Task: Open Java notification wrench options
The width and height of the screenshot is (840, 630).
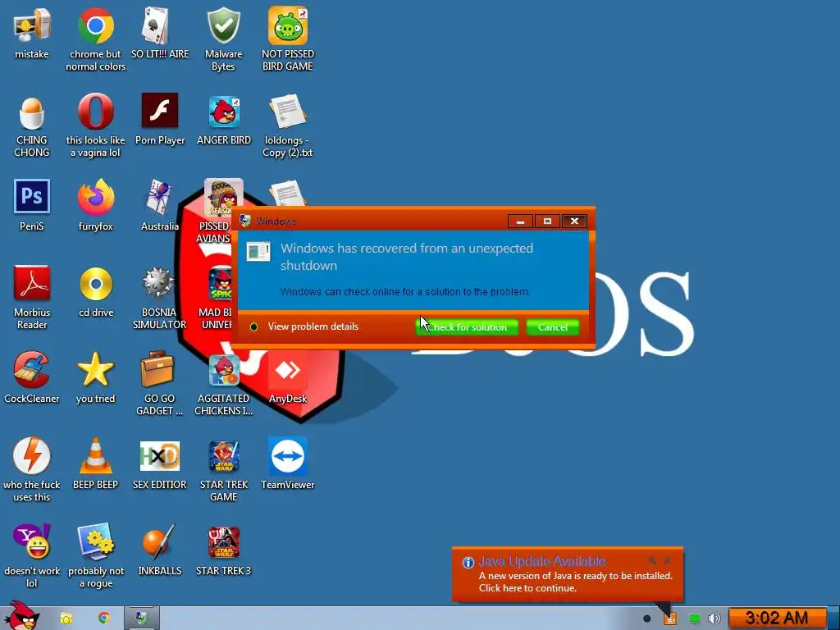Action: 652,560
